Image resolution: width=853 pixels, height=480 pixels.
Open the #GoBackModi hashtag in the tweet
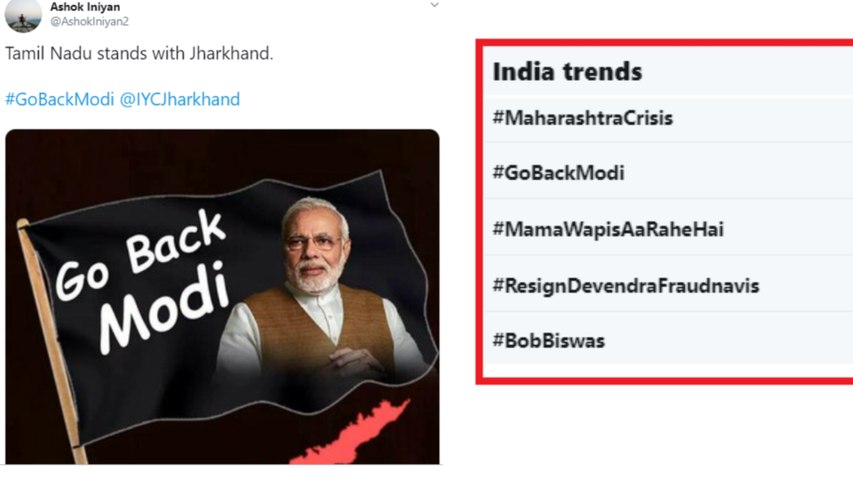59,99
